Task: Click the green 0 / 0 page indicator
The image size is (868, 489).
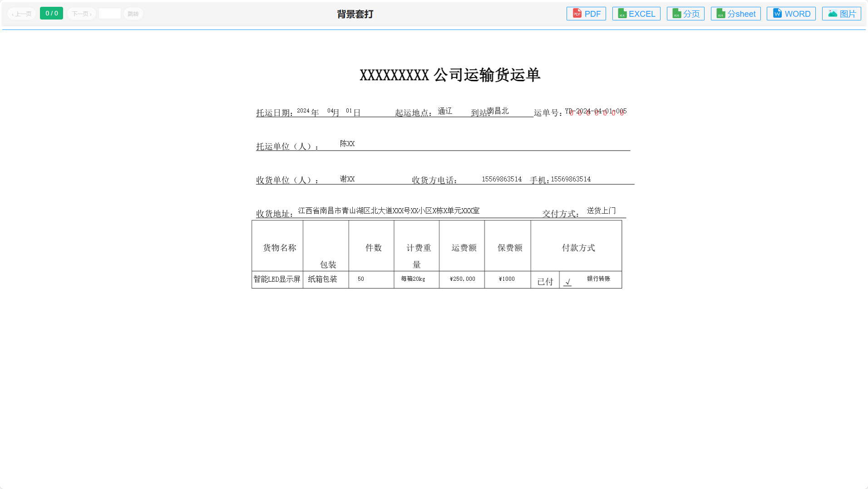Action: click(51, 13)
